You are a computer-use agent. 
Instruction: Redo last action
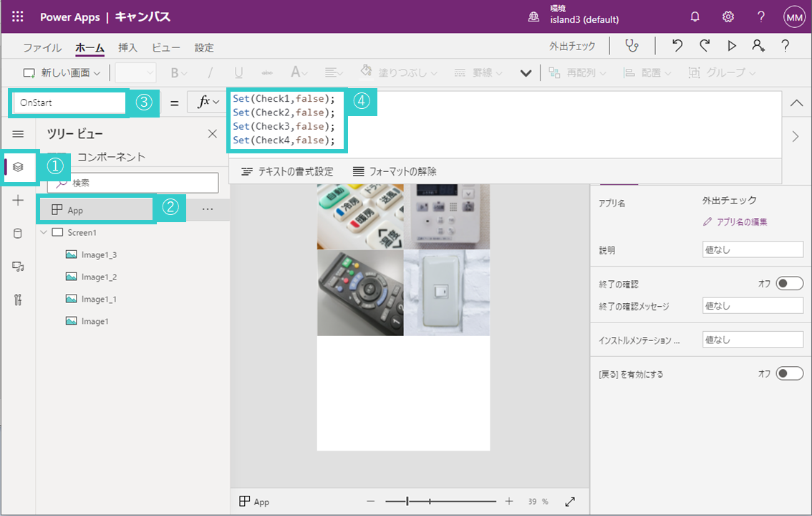point(705,46)
